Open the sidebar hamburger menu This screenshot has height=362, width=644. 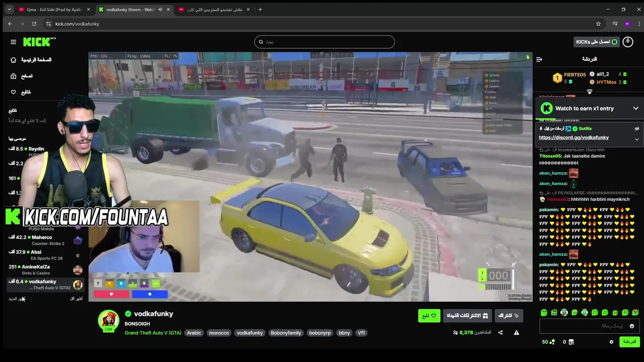tap(14, 42)
